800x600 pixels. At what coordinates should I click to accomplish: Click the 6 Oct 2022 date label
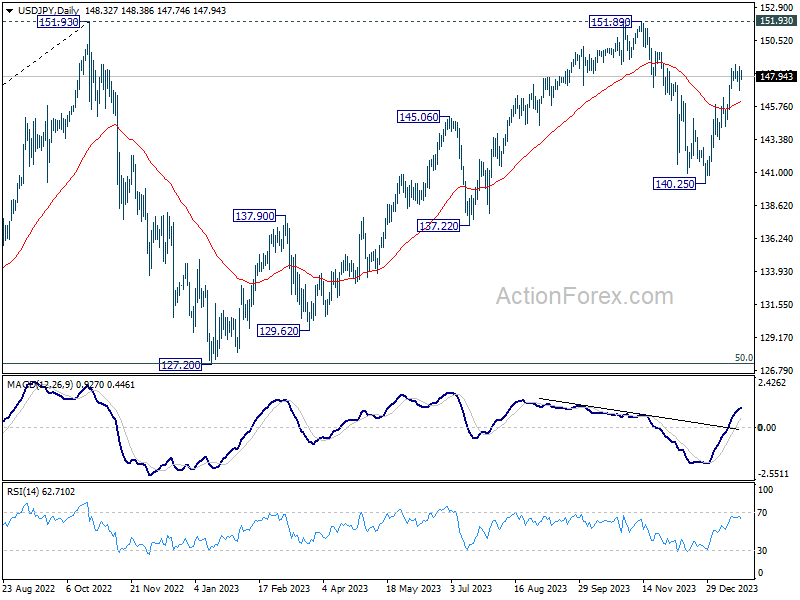click(x=89, y=588)
